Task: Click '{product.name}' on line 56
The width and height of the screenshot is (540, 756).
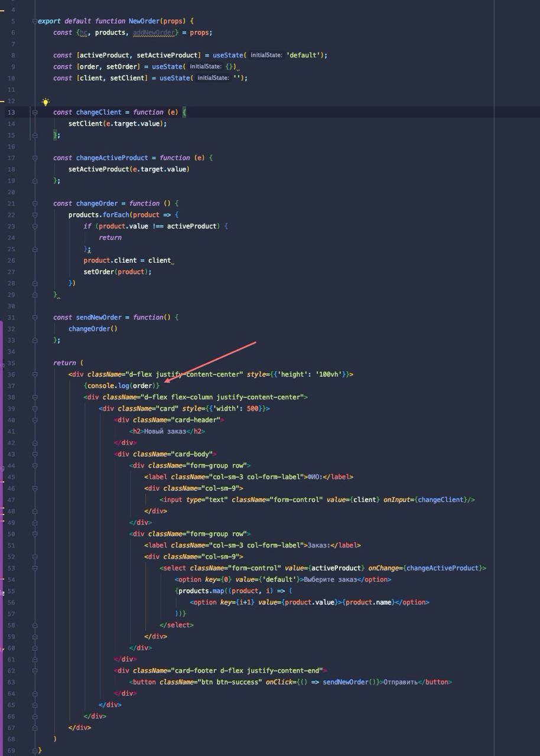Action: point(369,602)
